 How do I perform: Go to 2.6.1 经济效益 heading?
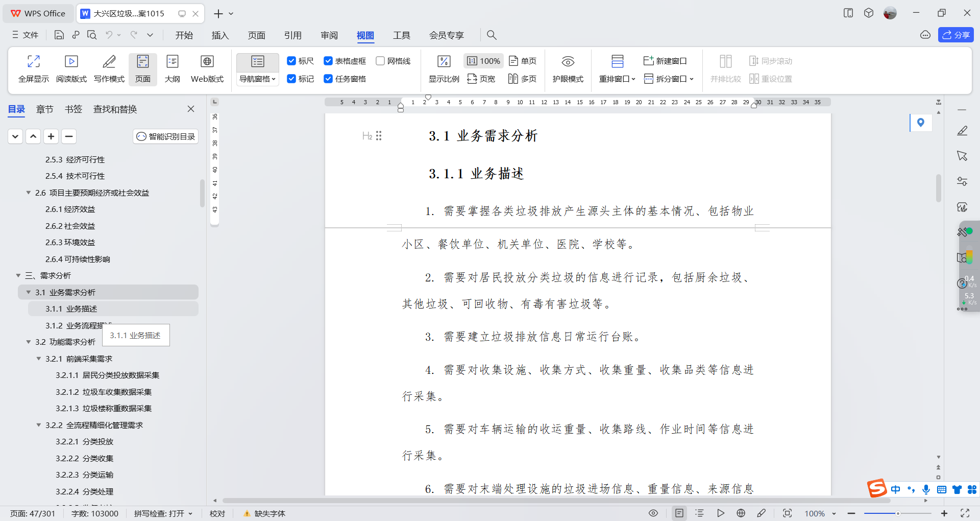pyautogui.click(x=70, y=209)
